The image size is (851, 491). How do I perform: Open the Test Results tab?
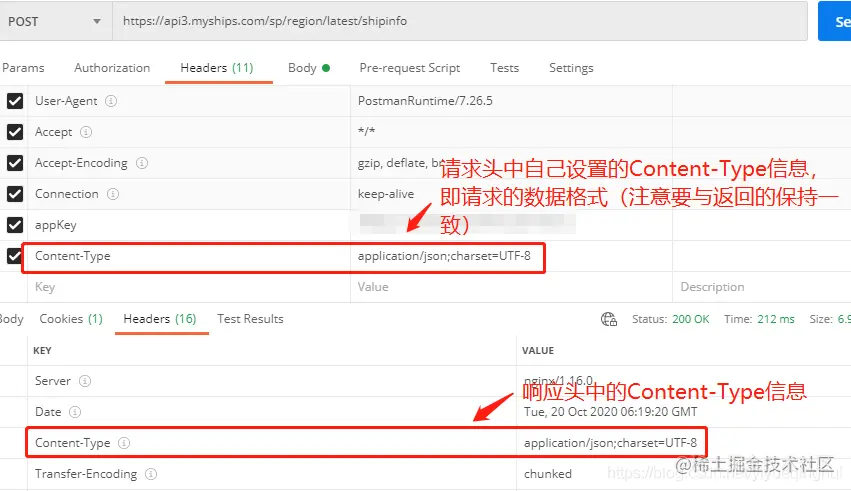coord(250,319)
